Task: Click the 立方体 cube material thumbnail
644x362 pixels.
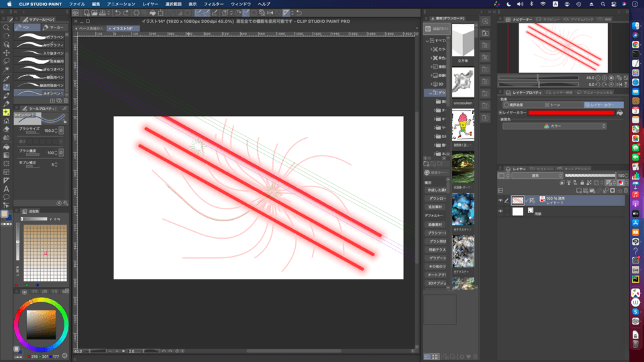Action: click(x=463, y=43)
